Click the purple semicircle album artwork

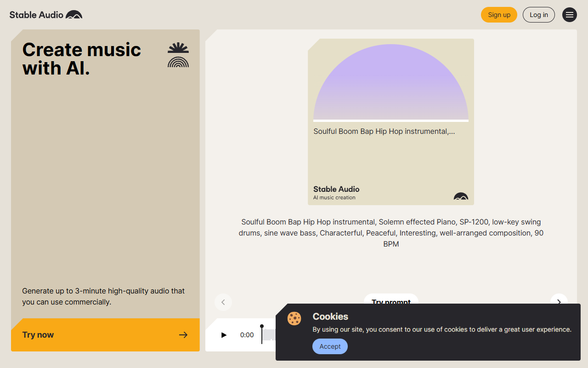pos(391,83)
